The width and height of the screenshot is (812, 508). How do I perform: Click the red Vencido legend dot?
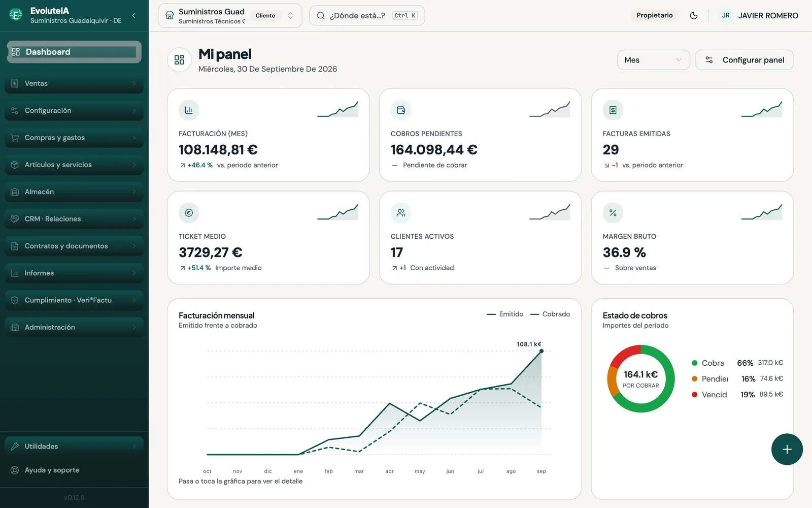[694, 395]
